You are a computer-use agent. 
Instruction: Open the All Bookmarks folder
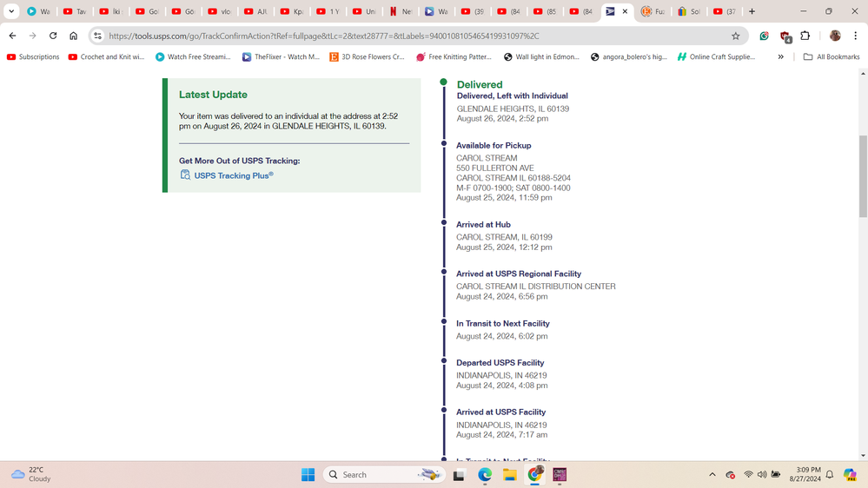point(832,56)
